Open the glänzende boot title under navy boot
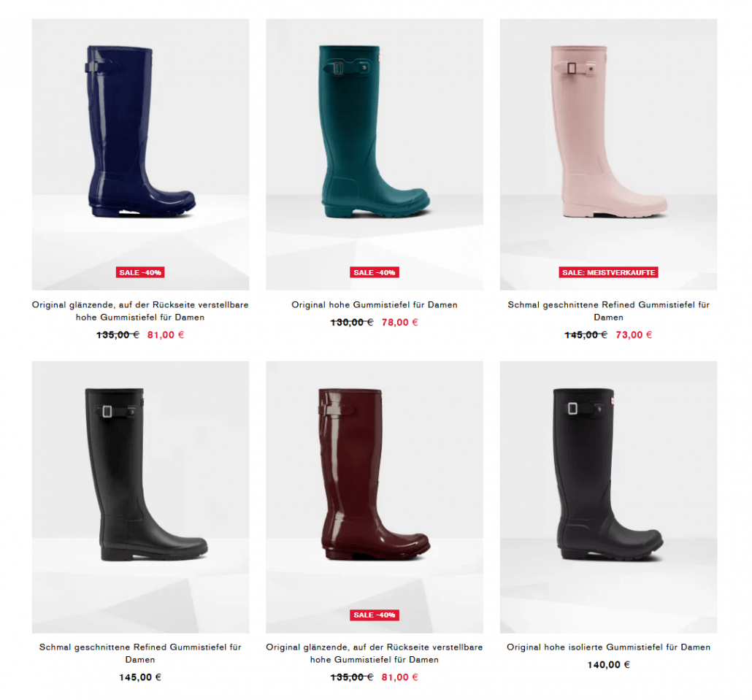 tap(140, 311)
